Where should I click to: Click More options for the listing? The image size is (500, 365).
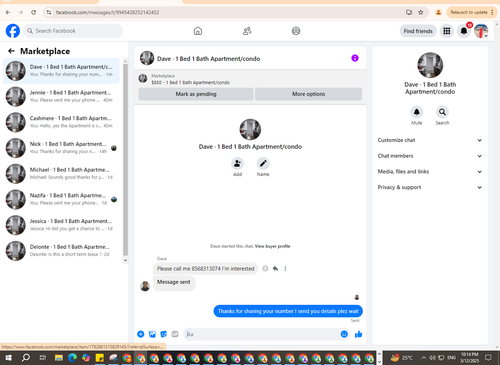click(309, 94)
